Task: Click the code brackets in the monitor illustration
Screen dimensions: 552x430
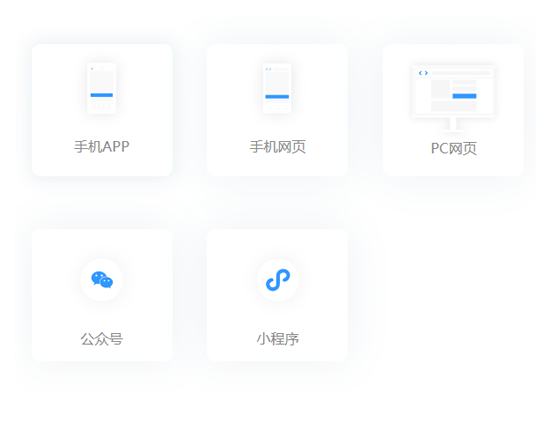Action: pos(423,73)
